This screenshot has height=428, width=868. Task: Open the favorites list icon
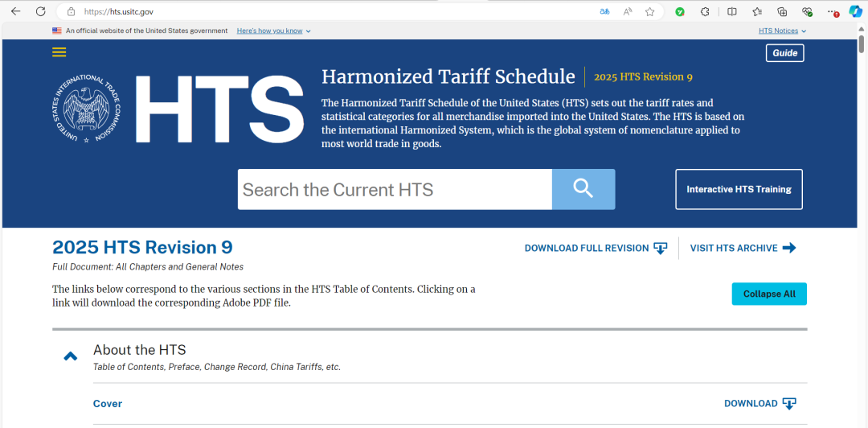click(x=757, y=11)
